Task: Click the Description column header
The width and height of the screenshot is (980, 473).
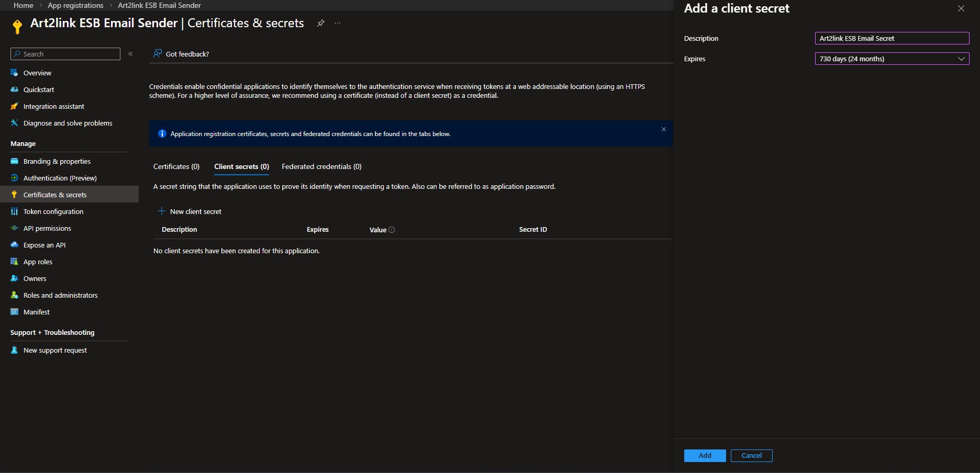Action: [x=180, y=230]
